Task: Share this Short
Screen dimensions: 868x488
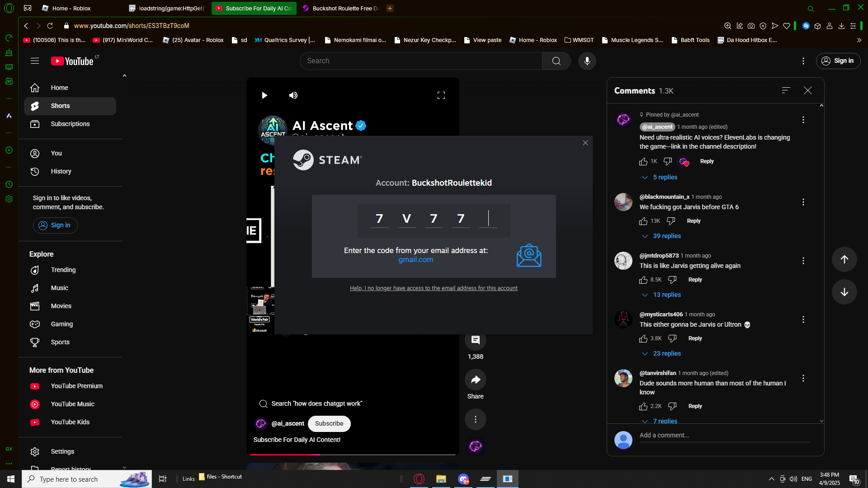Action: pos(476,380)
